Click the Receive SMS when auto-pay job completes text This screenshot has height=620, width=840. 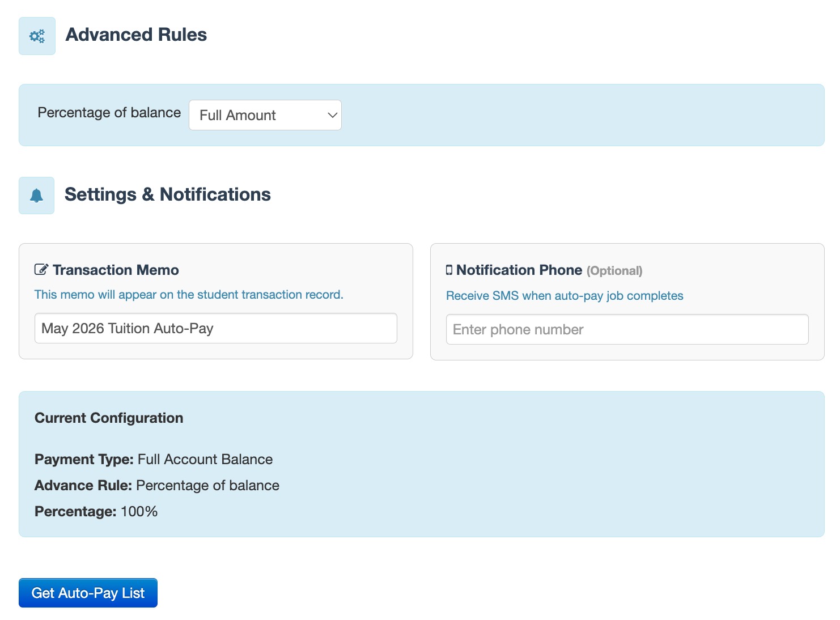(x=565, y=296)
